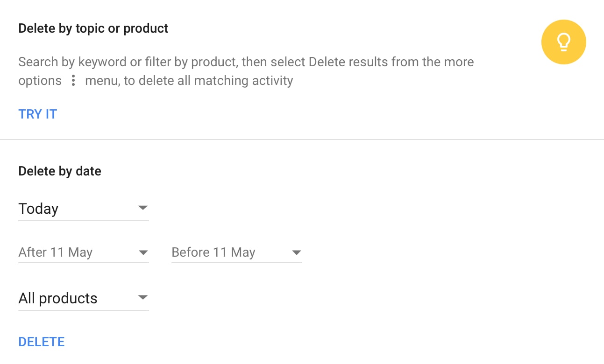604x364 pixels.
Task: Expand the "After 11 May" date selector
Action: pyautogui.click(x=83, y=253)
